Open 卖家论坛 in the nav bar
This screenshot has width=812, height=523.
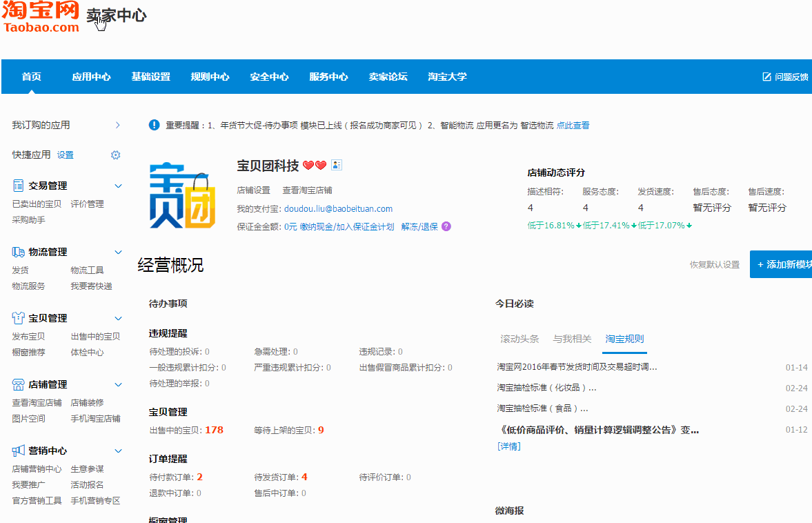388,77
